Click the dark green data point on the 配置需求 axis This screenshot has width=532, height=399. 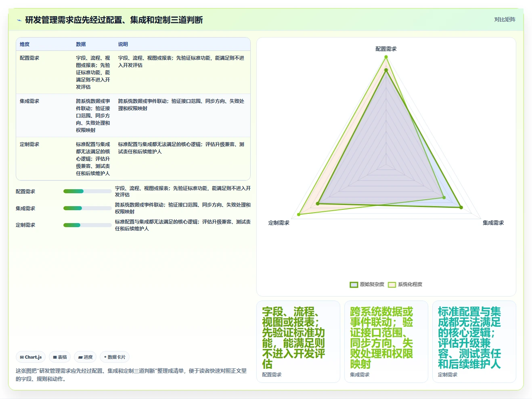386,70
